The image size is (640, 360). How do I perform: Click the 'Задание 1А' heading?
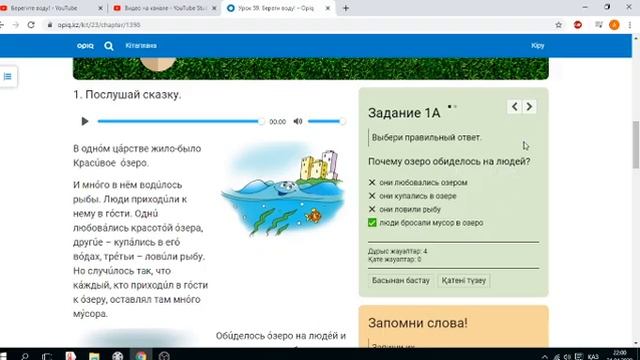point(404,113)
